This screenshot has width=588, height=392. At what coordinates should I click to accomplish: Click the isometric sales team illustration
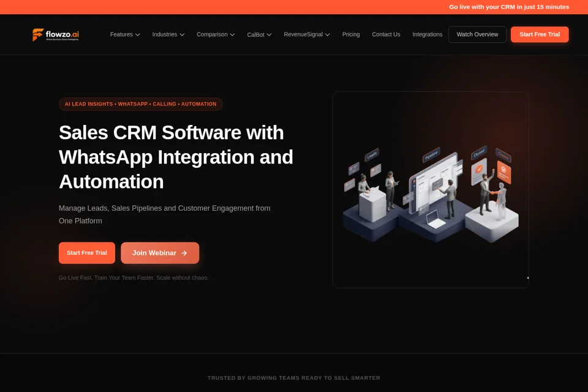click(431, 194)
